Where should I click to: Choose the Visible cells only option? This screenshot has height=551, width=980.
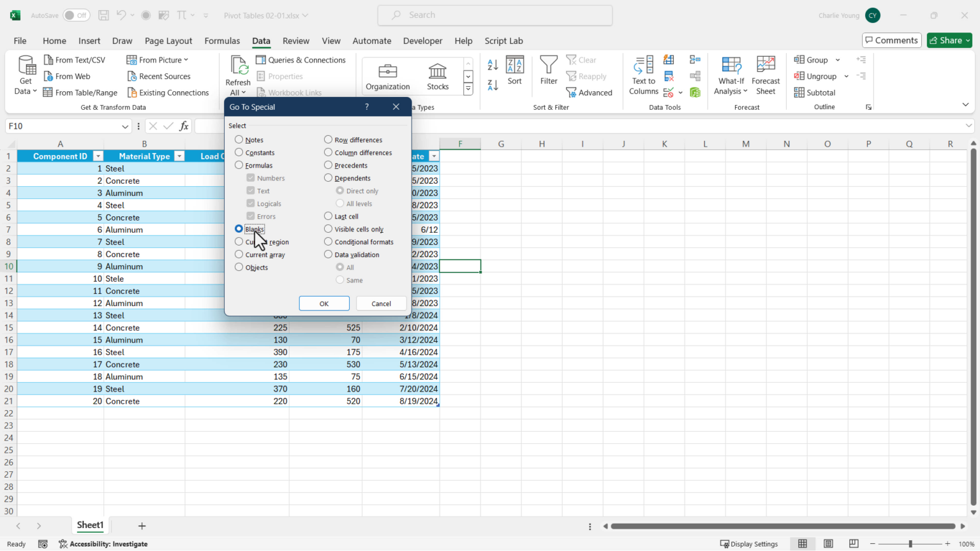point(329,229)
